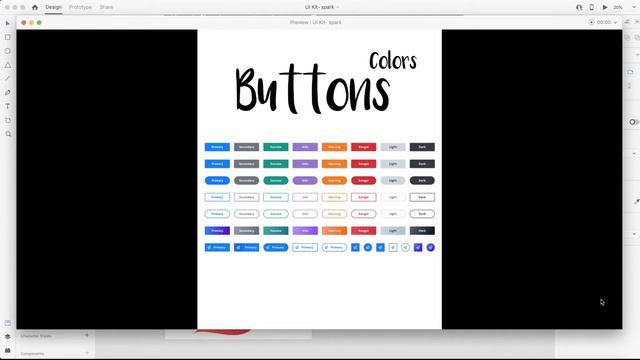Open the Layers panel icon

coord(8,337)
